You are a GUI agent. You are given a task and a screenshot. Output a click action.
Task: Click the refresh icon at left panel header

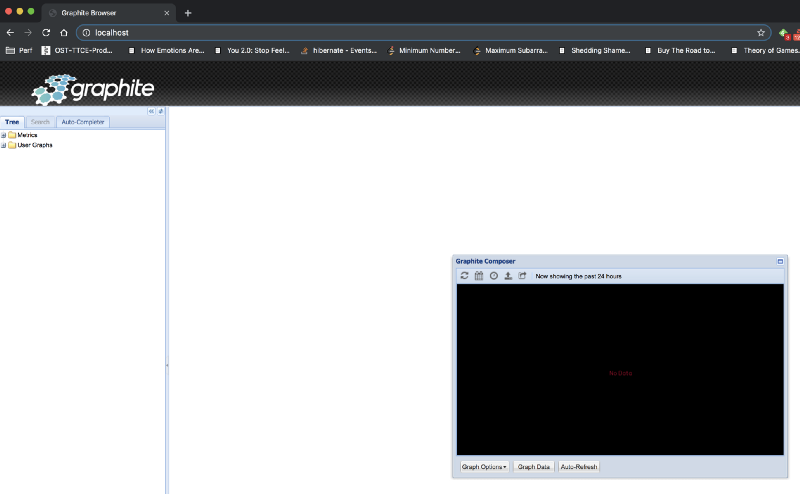point(161,111)
